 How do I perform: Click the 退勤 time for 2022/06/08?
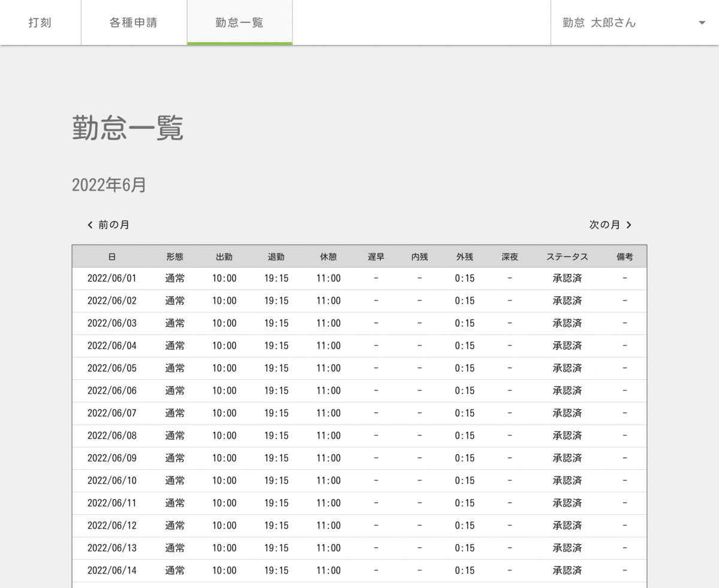pyautogui.click(x=276, y=436)
